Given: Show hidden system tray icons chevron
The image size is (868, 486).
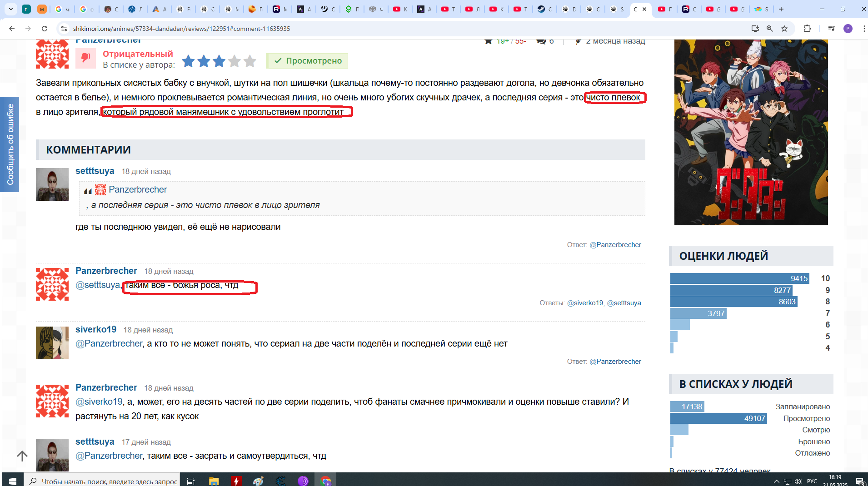Looking at the screenshot, I should (776, 481).
